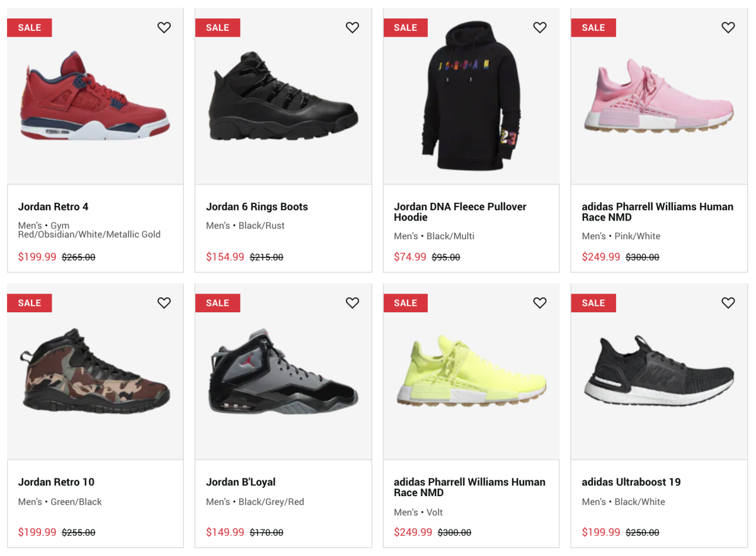Heart the Volt Human Race NMD
Viewport: 756px width, 556px height.
(x=540, y=303)
